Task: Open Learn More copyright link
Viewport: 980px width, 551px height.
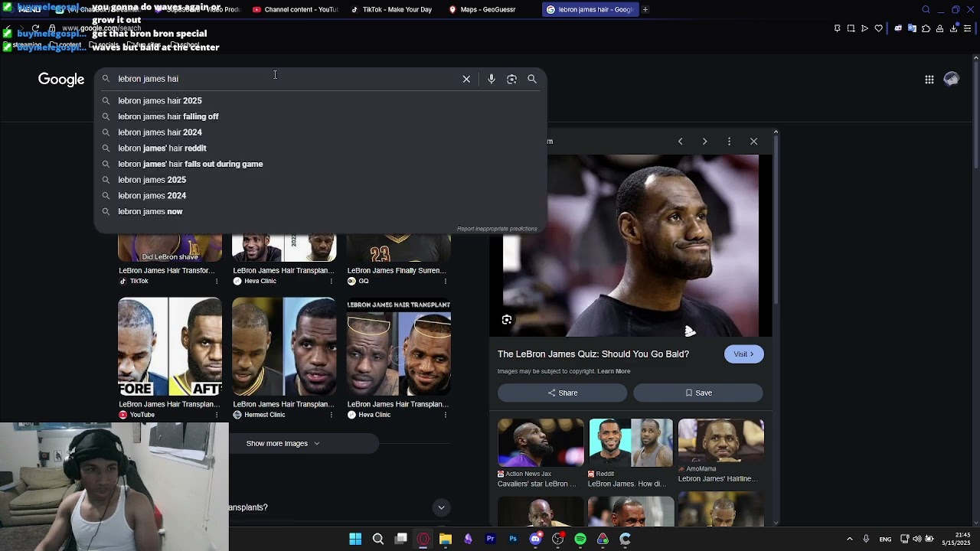Action: click(613, 372)
